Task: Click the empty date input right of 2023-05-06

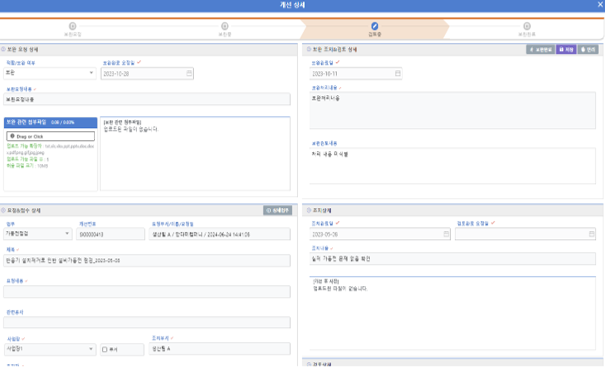Action: pos(525,234)
